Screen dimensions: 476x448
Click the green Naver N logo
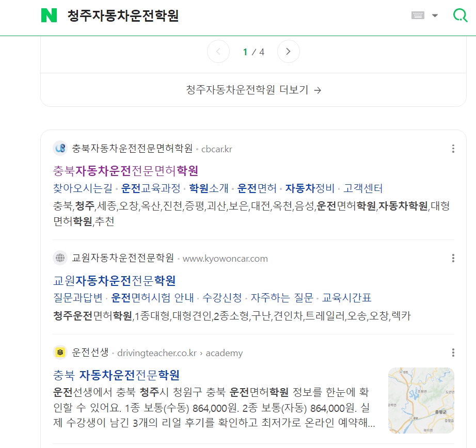pyautogui.click(x=49, y=15)
